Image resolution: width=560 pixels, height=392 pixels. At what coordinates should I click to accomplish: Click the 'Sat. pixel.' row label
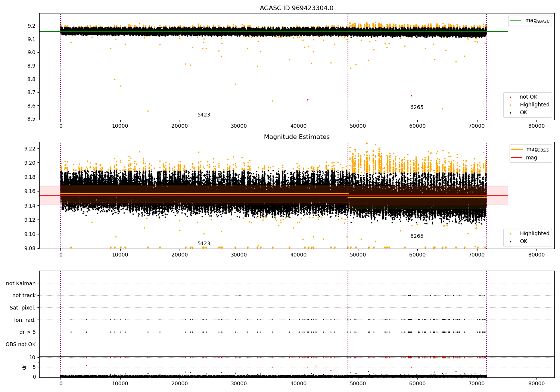(x=22, y=308)
